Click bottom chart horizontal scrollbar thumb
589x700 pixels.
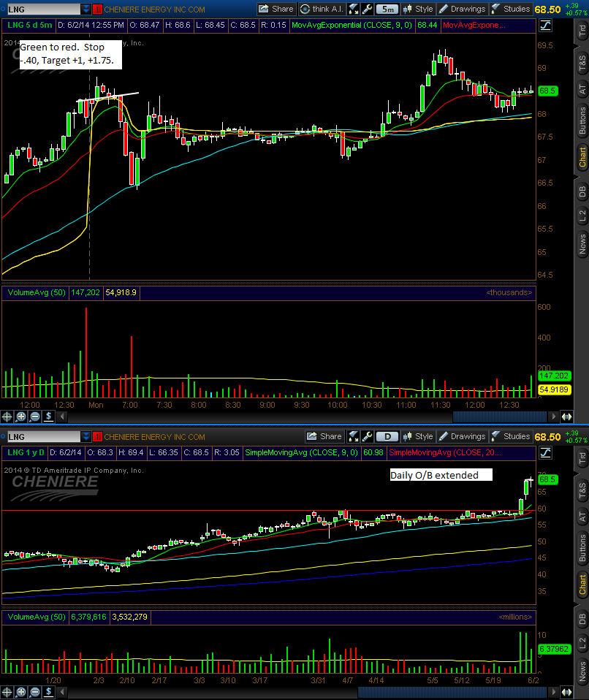click(452, 692)
